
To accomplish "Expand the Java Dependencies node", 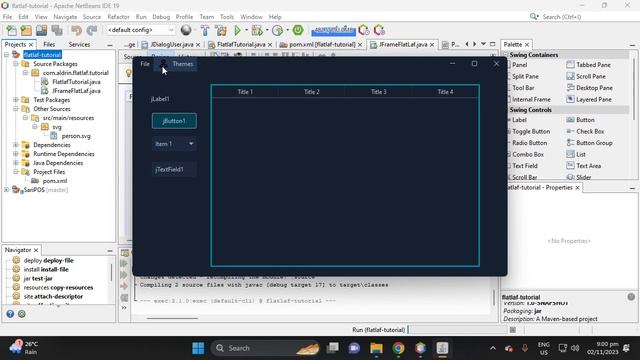I will coord(16,163).
